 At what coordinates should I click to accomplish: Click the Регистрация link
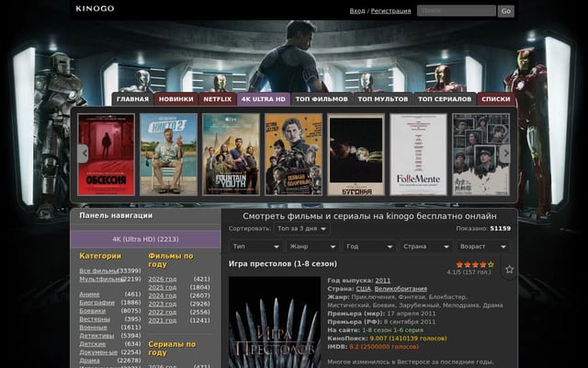click(390, 11)
